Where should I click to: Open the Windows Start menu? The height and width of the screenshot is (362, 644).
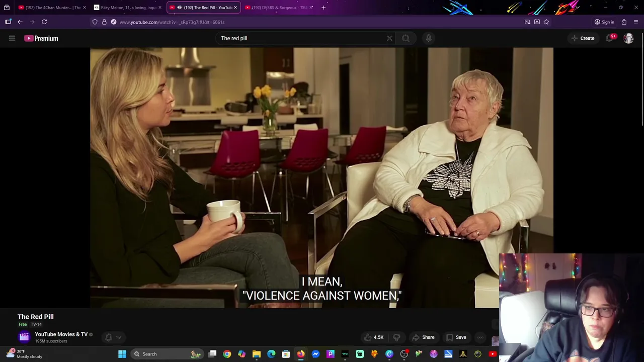(x=122, y=354)
